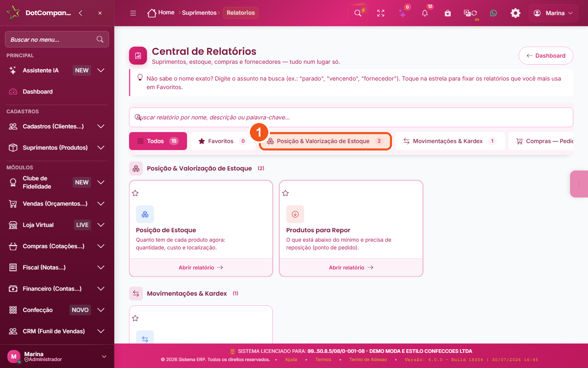The width and height of the screenshot is (588, 368).
Task: Favorite the Produtos para Repor report star
Action: [285, 193]
